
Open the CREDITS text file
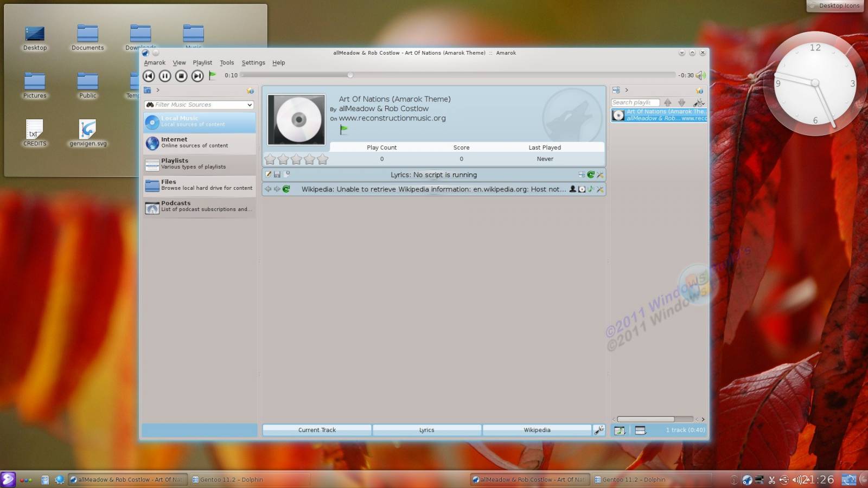click(35, 133)
